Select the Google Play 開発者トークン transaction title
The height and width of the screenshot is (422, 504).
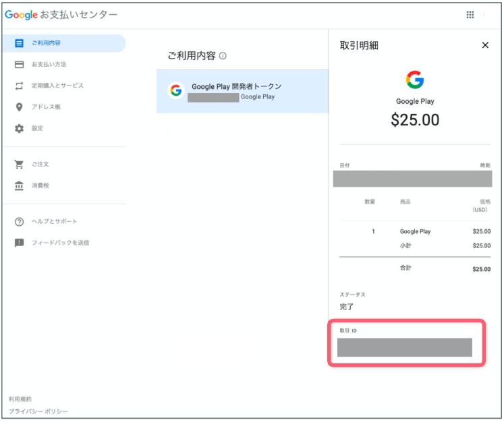click(x=236, y=86)
